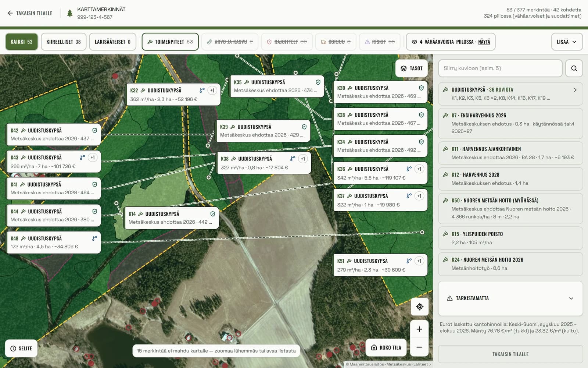Click the stand search input field
The height and width of the screenshot is (368, 588).
[500, 68]
